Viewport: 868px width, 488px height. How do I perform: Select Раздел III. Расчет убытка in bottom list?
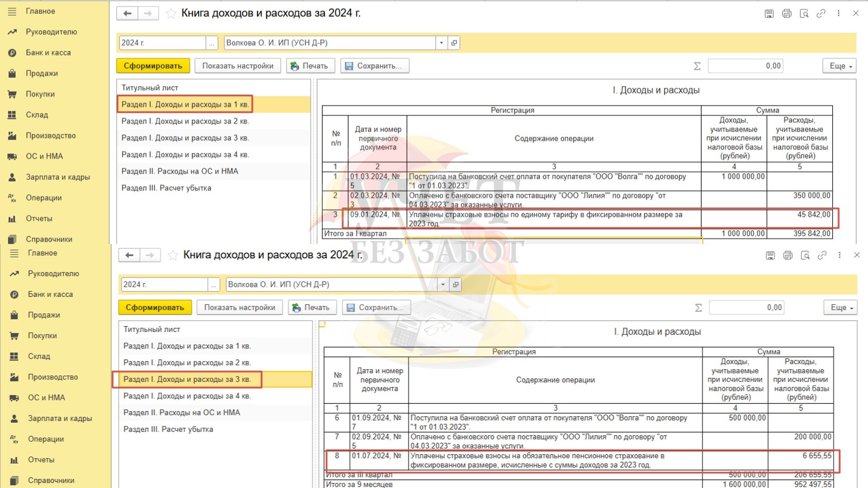tap(168, 429)
